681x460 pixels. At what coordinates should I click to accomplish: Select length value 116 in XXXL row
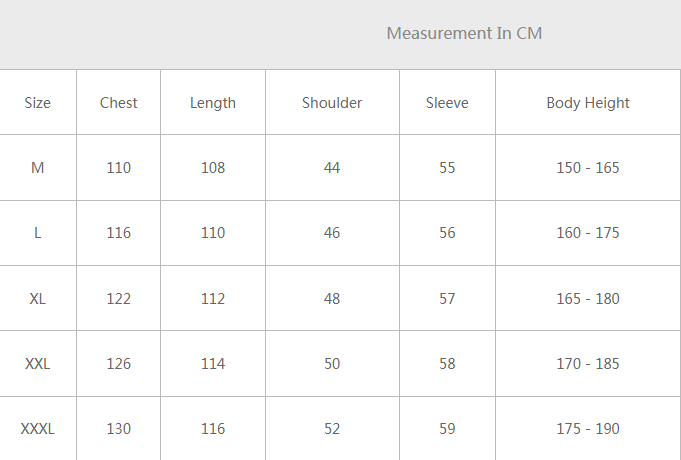213,429
